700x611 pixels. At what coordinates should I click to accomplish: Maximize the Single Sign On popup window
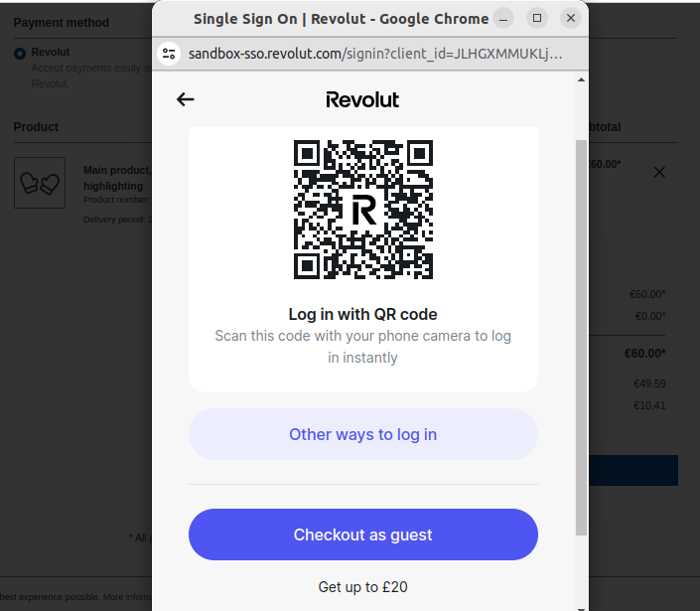pyautogui.click(x=537, y=18)
